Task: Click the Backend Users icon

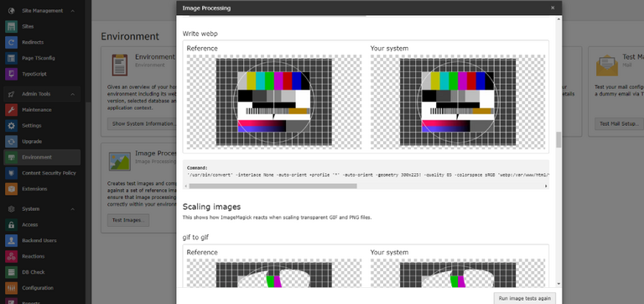Action: 12,241
